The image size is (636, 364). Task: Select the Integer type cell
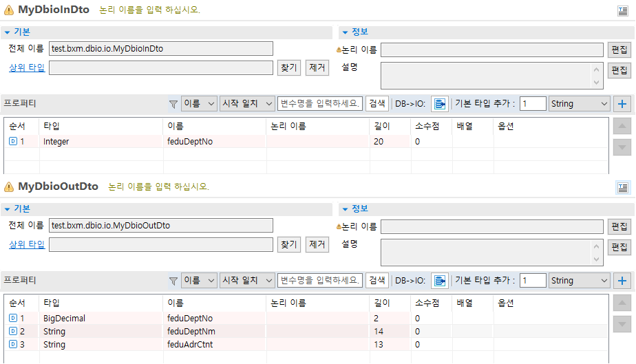101,142
